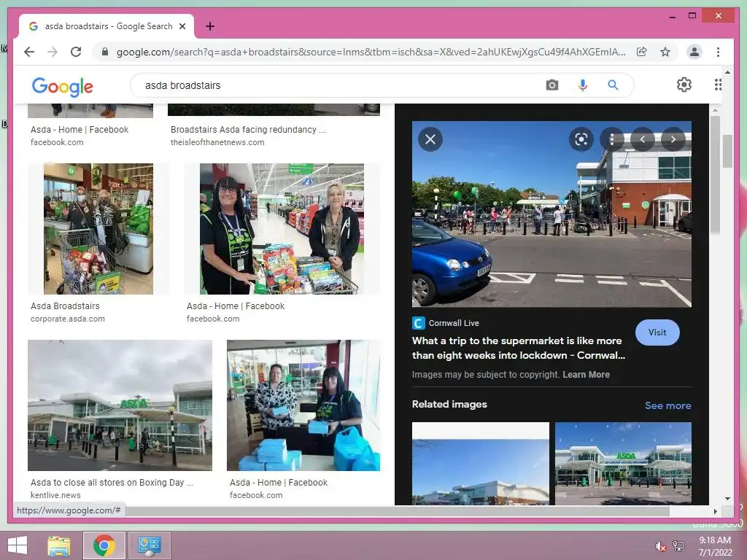
Task: Open Chrome three-dot menu
Action: click(x=718, y=52)
